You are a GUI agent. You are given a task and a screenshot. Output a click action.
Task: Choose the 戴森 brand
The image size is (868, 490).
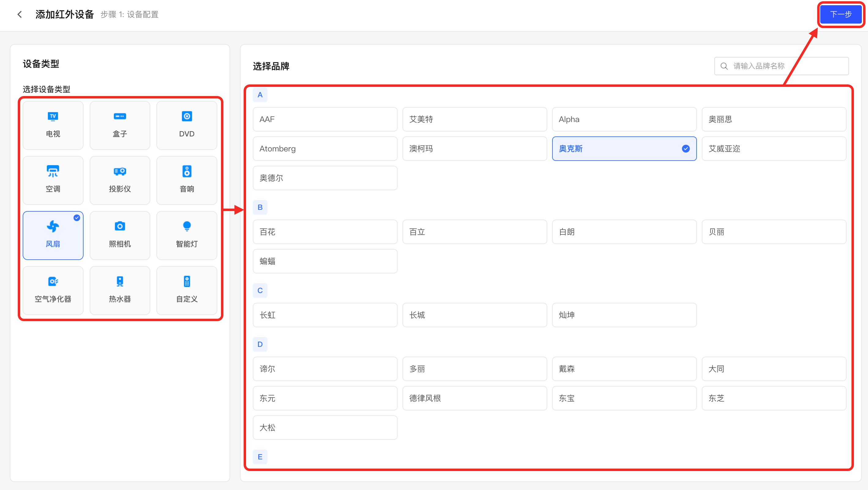(x=624, y=369)
